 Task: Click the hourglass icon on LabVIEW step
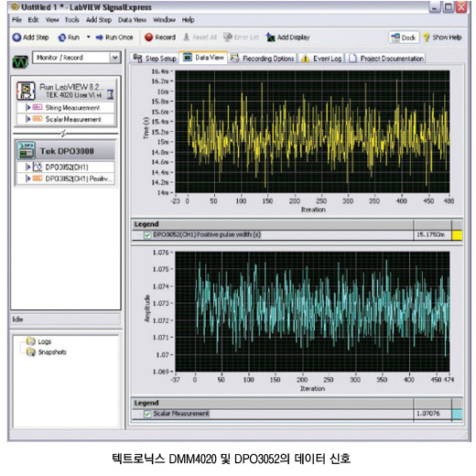click(111, 94)
